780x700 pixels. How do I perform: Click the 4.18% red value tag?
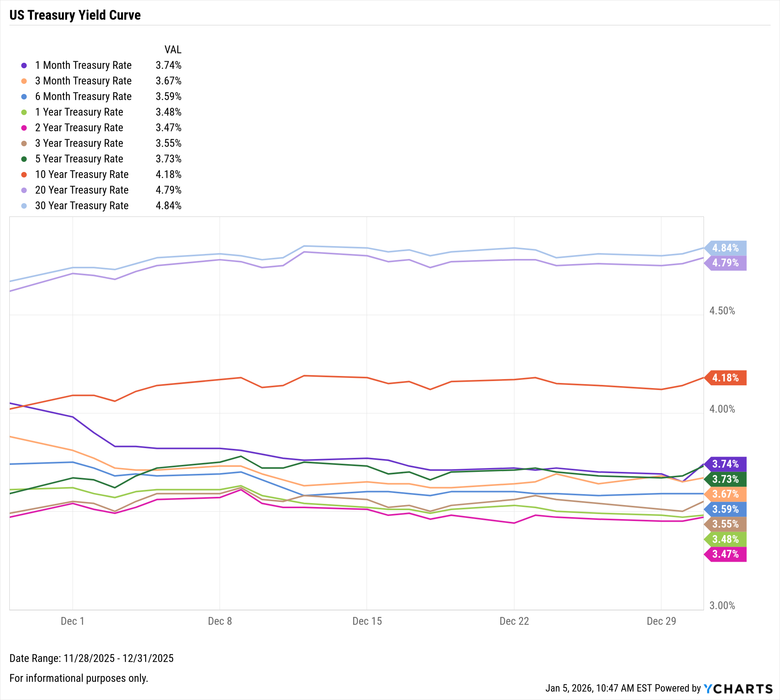pyautogui.click(x=725, y=378)
